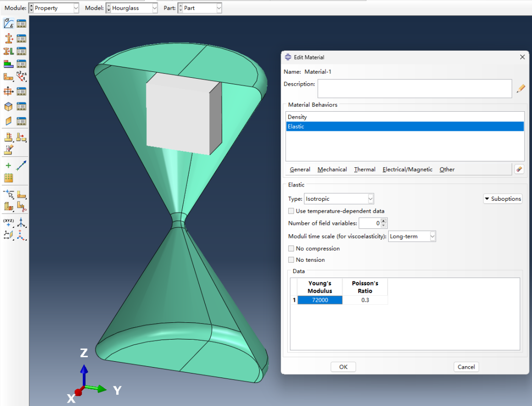Select the Virtual Topology scissors tool

click(21, 206)
